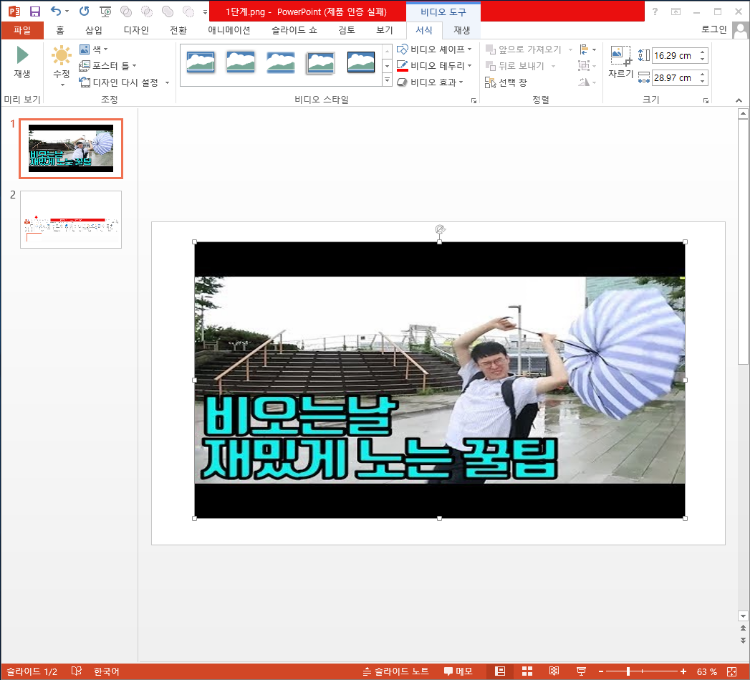Open the size dialog launcher

[x=706, y=100]
